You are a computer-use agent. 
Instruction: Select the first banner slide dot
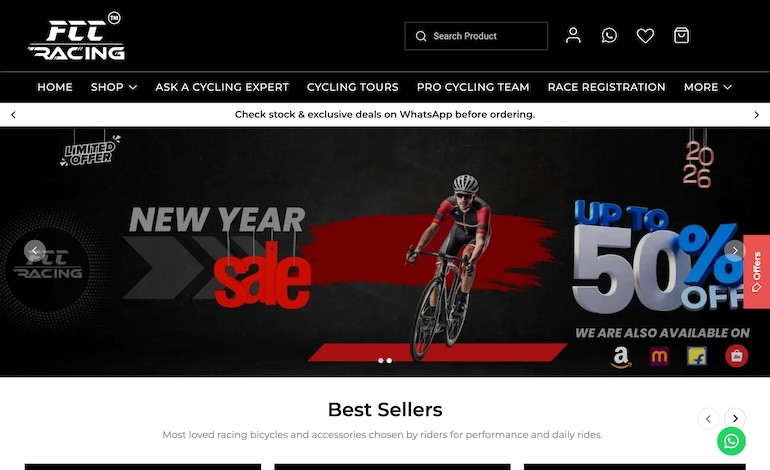click(x=381, y=360)
